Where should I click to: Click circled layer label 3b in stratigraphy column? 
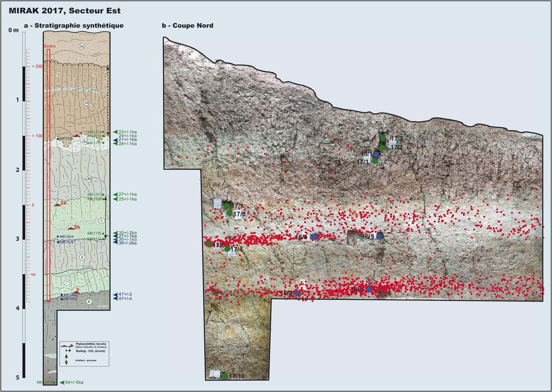click(x=86, y=103)
